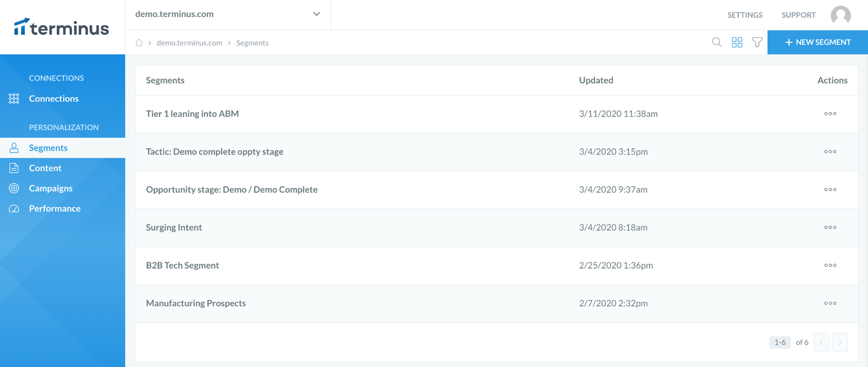
Task: Click the 3/4/2020 8:18am date cell
Action: tap(613, 227)
